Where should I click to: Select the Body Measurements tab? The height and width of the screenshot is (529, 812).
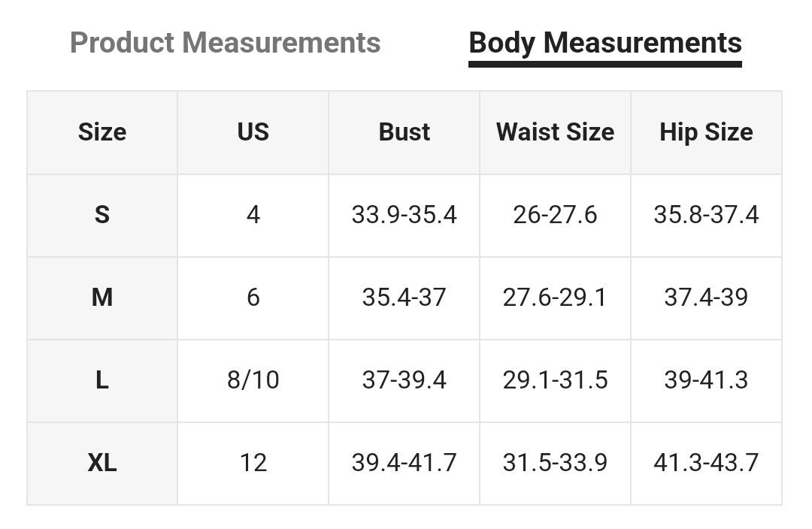605,43
